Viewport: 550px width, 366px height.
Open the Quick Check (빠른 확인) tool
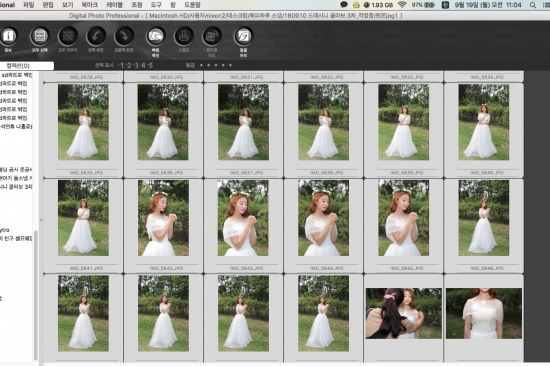tap(155, 36)
